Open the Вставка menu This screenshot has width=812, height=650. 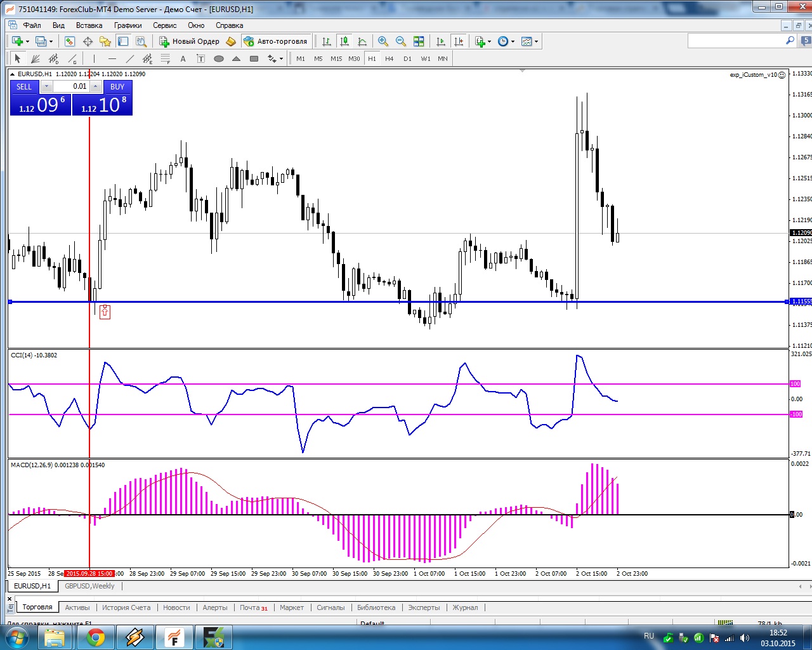tap(89, 25)
